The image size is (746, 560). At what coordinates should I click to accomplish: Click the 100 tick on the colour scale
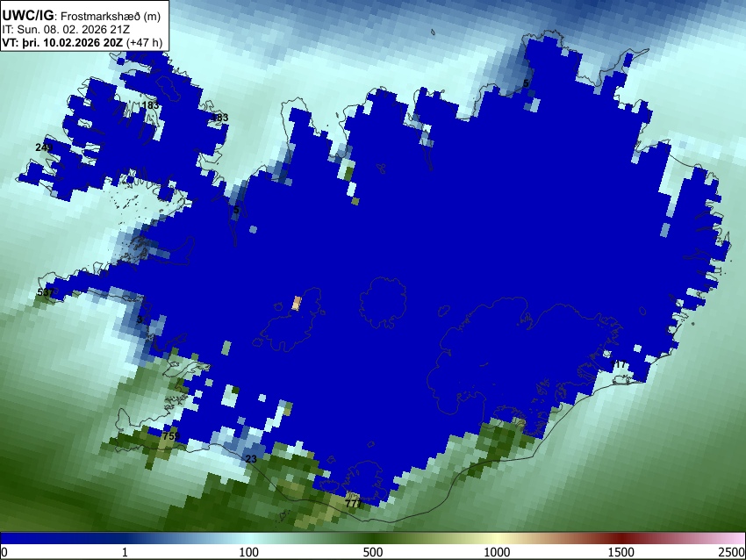[x=249, y=552]
